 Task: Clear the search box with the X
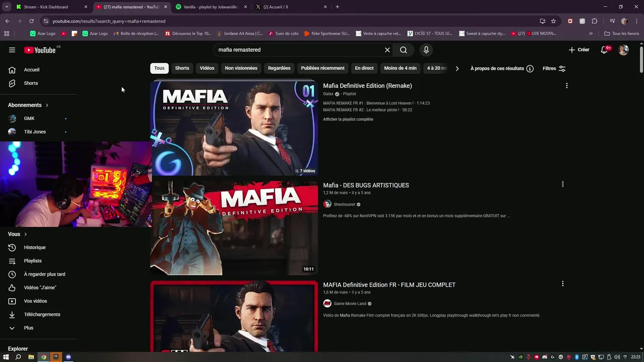point(387,50)
